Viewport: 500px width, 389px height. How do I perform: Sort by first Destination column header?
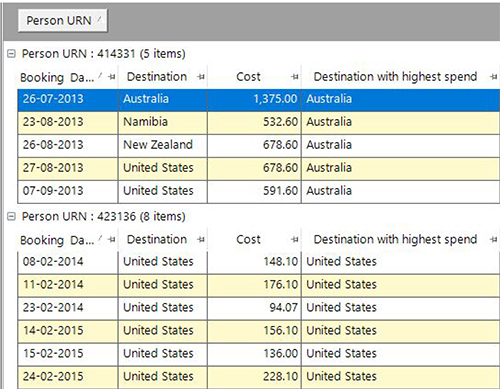tap(157, 77)
